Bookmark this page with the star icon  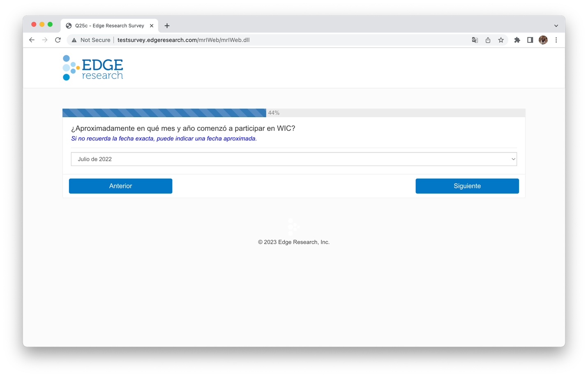pyautogui.click(x=501, y=40)
